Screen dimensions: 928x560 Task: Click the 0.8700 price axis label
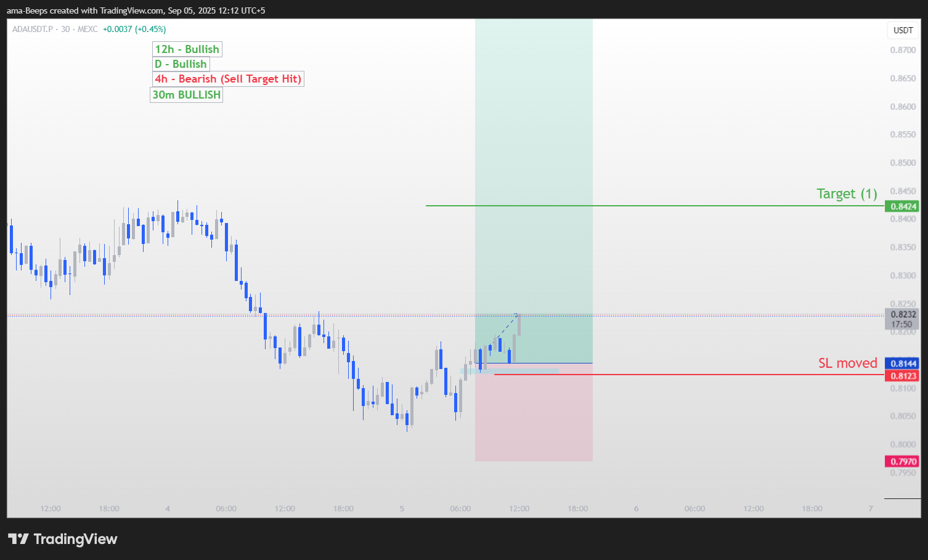coord(903,51)
